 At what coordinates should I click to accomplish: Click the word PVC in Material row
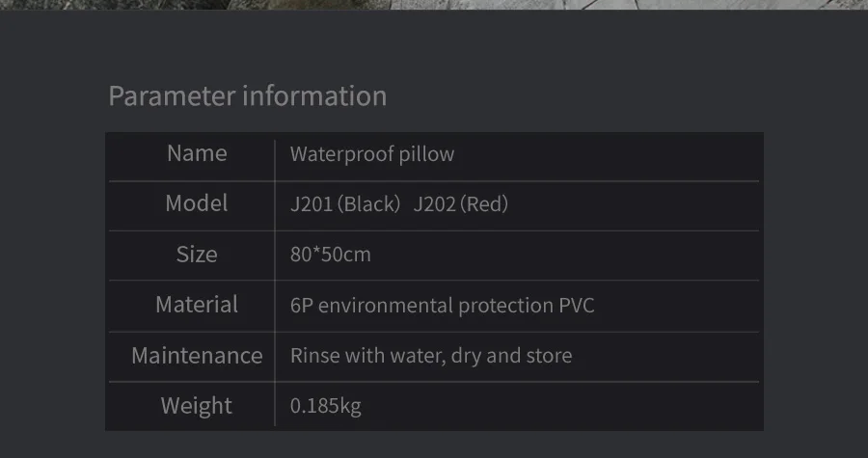tap(577, 306)
